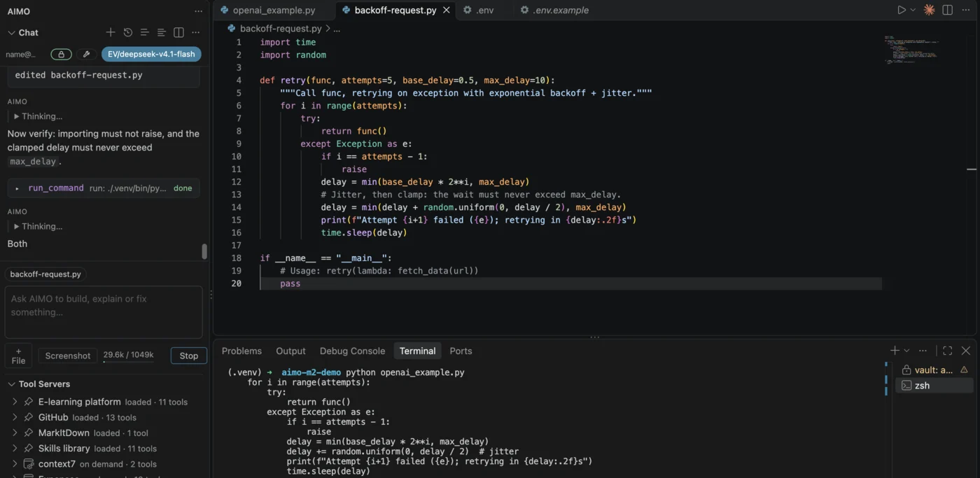Click the warning triangle on vault terminal
Screen dimensions: 980x478
click(964, 370)
